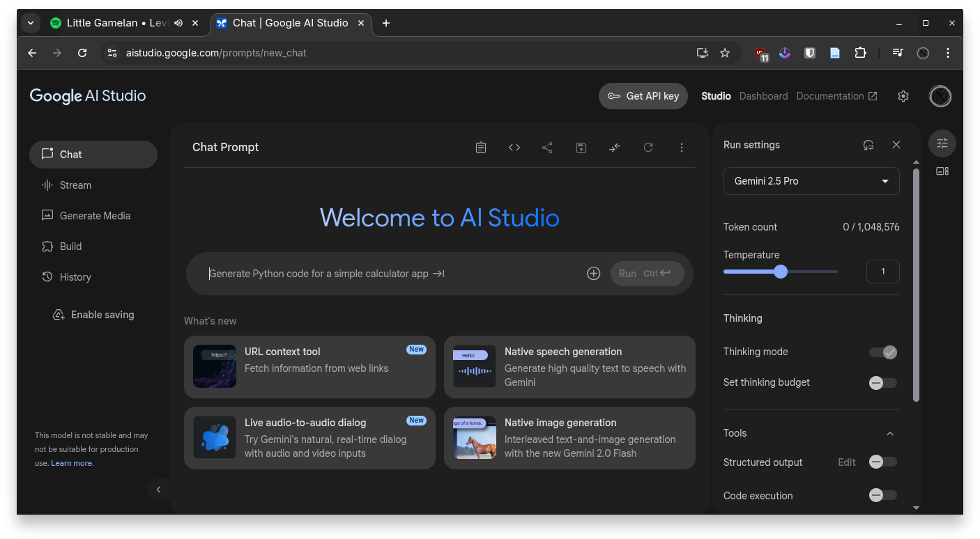Click the Get code brackets icon
The height and width of the screenshot is (539, 980).
[x=514, y=148]
